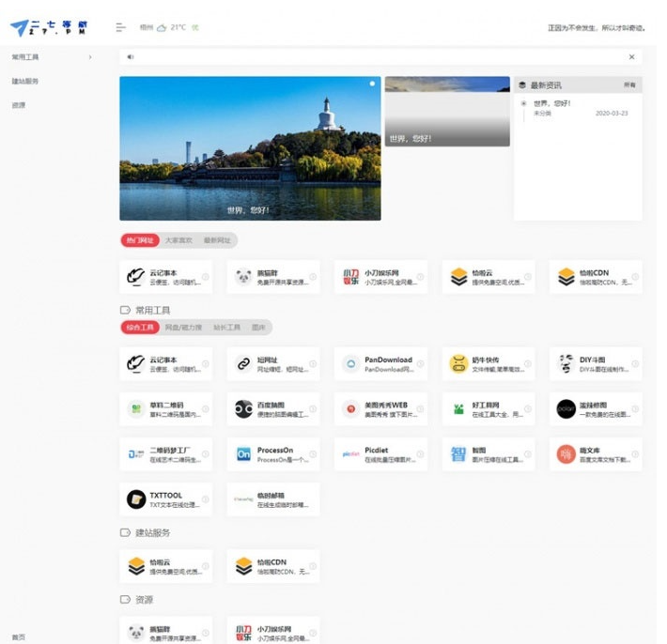This screenshot has width=667, height=644.
Task: Open the 临时邮箱 card
Action: (x=273, y=499)
